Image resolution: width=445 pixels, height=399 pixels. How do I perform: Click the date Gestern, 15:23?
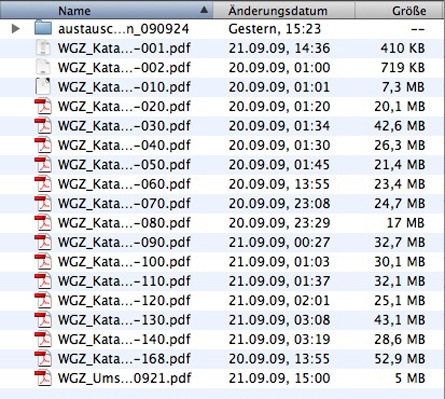[x=275, y=29]
